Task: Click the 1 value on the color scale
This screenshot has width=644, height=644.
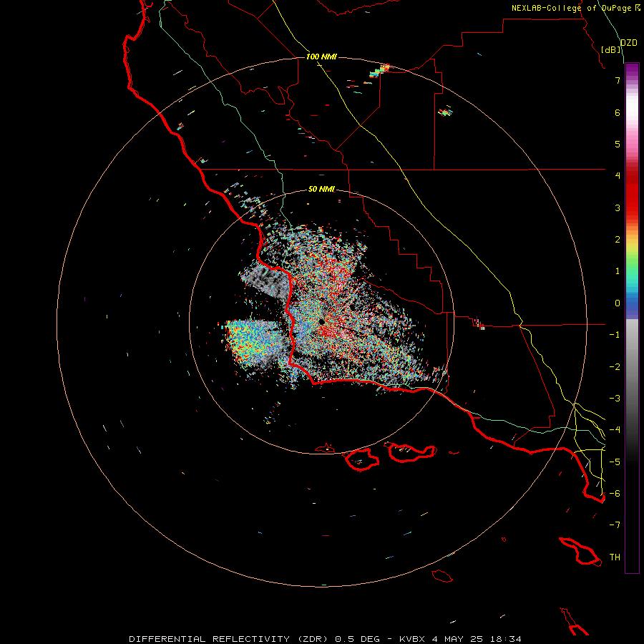Action: click(618, 271)
